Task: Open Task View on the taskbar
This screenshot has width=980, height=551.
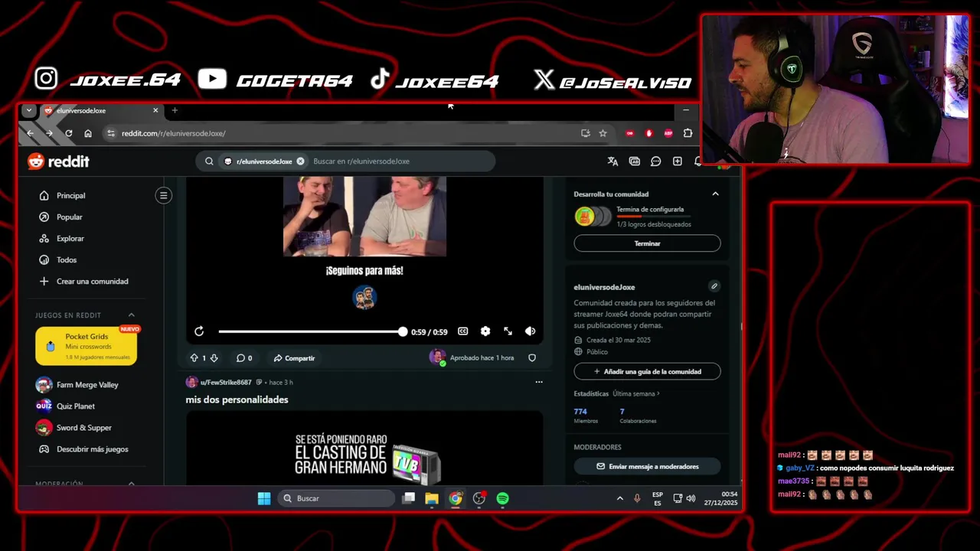Action: (x=409, y=498)
